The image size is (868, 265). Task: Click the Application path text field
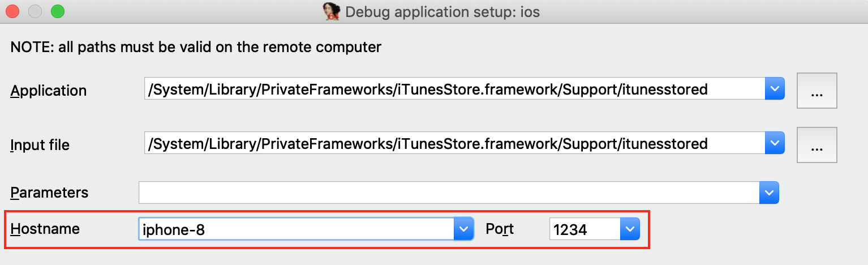coord(454,89)
